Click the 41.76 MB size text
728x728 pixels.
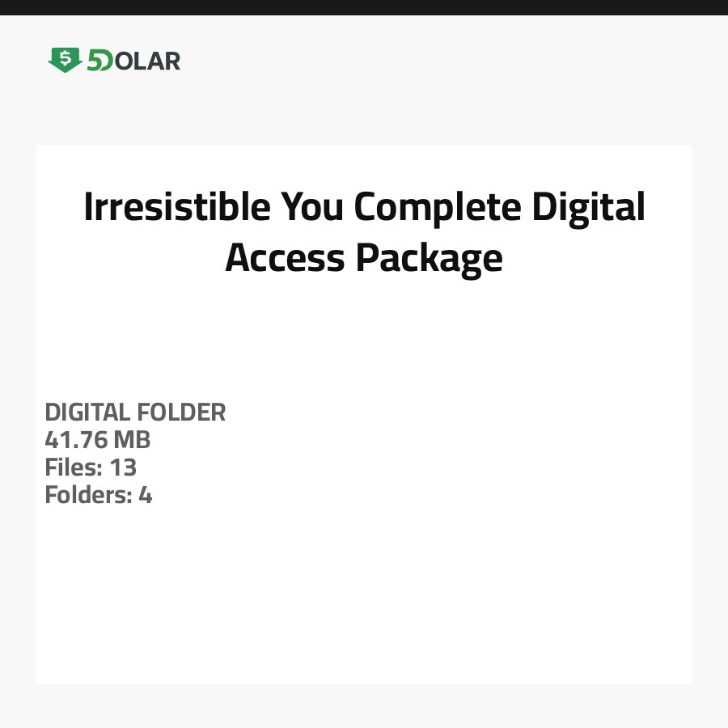click(x=98, y=440)
